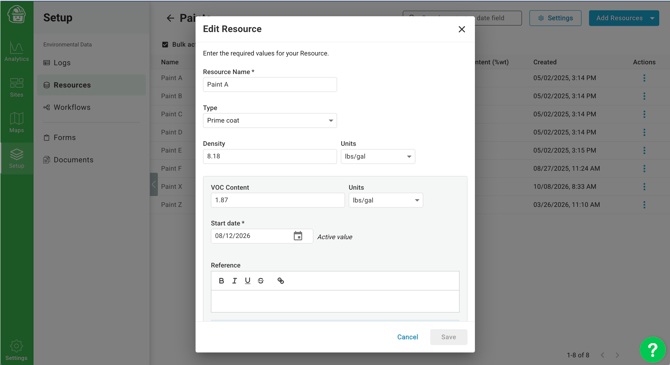Open Documents in the Setup menu
Image resolution: width=670 pixels, height=365 pixels.
pos(91,160)
